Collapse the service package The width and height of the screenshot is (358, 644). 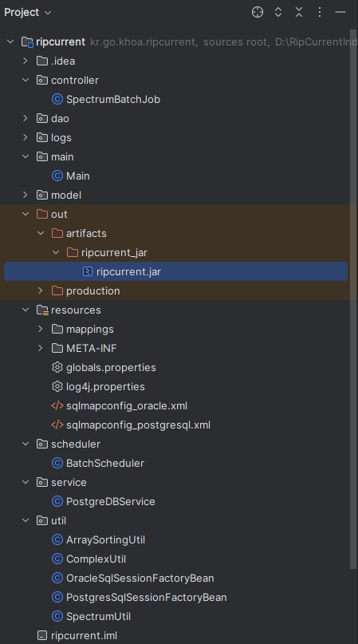pyautogui.click(x=26, y=483)
